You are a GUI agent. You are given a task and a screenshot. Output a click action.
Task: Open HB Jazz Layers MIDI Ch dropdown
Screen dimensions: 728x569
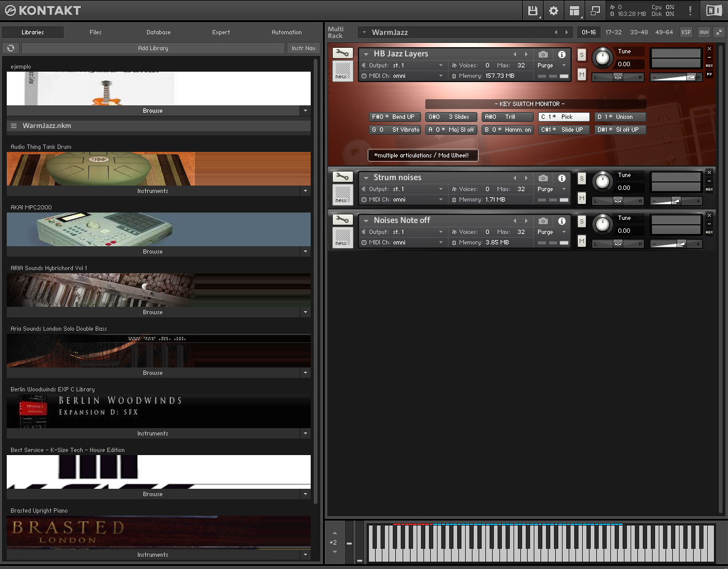pos(441,76)
